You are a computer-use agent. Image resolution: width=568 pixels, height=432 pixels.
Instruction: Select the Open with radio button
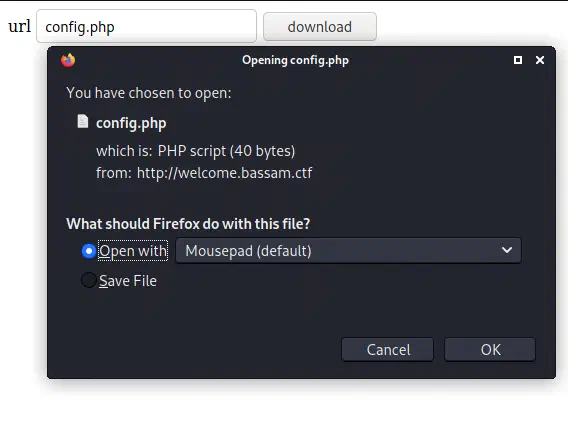89,251
